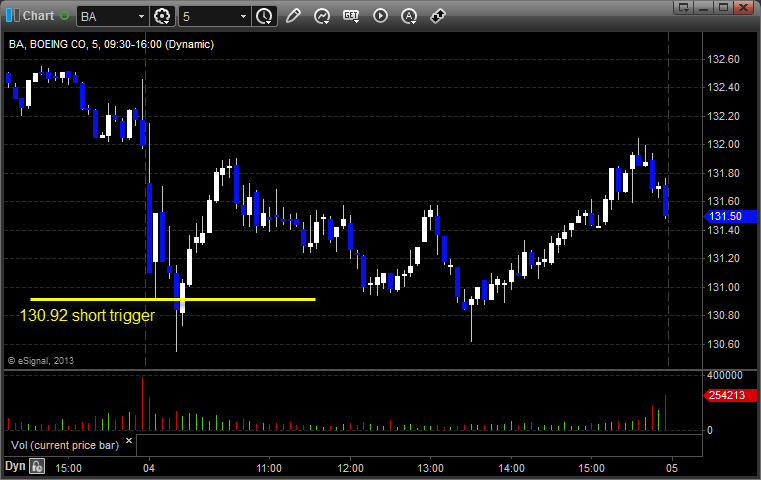
Task: Minimize the chart window
Action: point(704,8)
